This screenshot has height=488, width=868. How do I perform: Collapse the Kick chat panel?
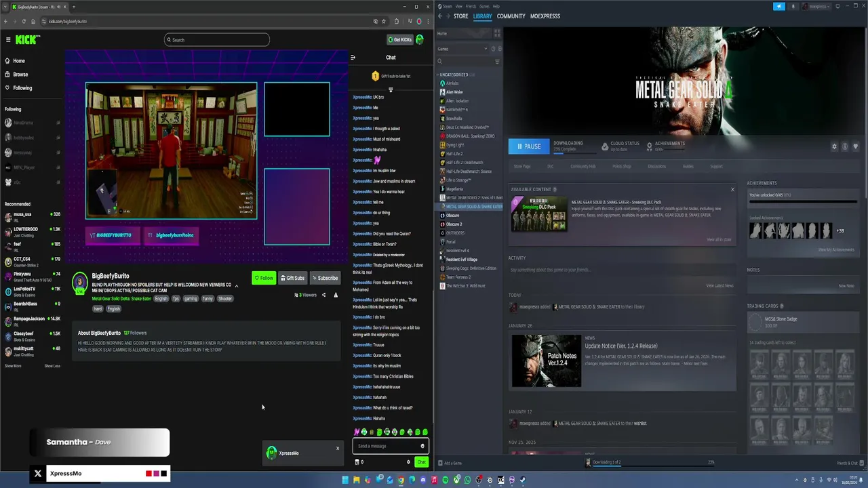click(353, 58)
